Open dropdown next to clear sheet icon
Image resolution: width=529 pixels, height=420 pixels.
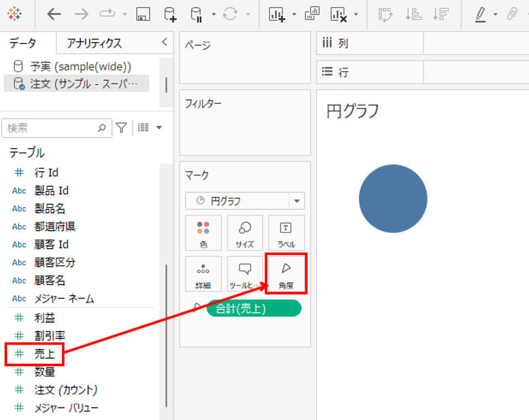[x=356, y=14]
